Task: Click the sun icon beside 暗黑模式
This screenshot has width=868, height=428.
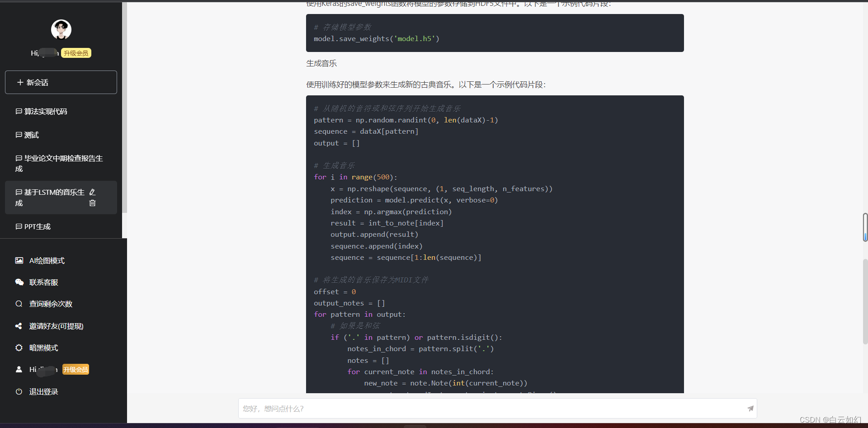Action: click(19, 348)
